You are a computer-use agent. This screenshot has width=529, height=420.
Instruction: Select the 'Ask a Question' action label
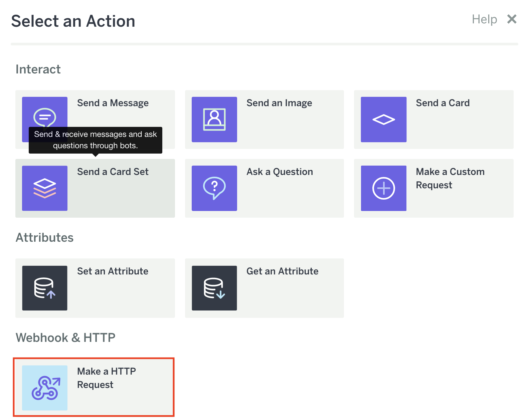(280, 172)
